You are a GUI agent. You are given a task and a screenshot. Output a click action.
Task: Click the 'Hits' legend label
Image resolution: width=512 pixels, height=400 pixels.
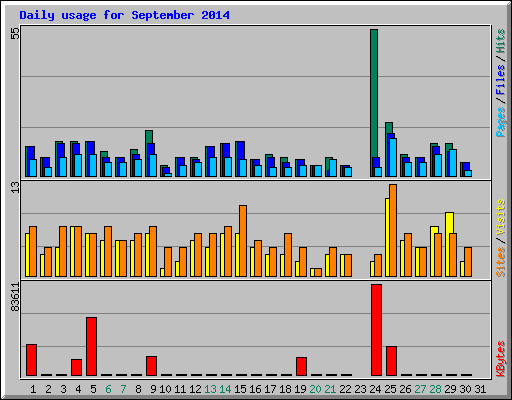pos(500,41)
